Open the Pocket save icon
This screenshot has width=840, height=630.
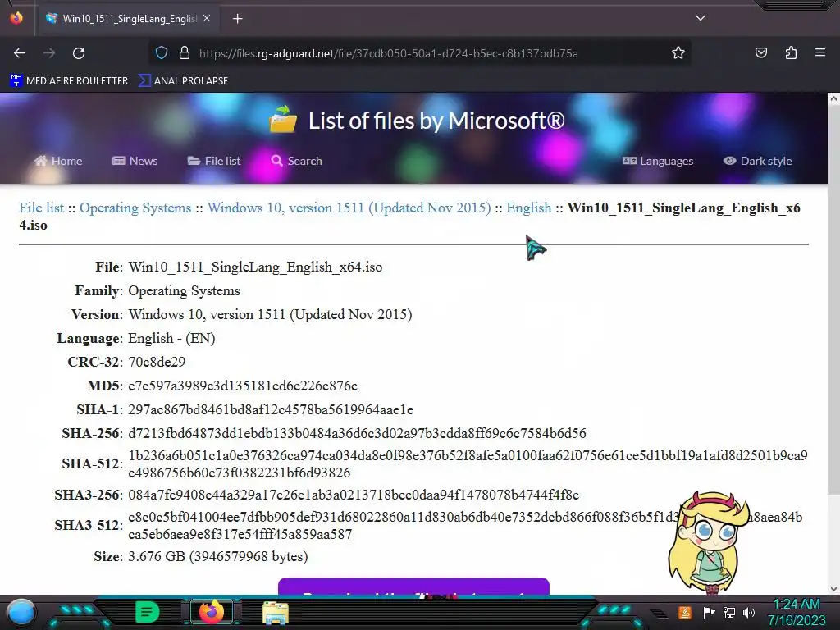tap(760, 53)
